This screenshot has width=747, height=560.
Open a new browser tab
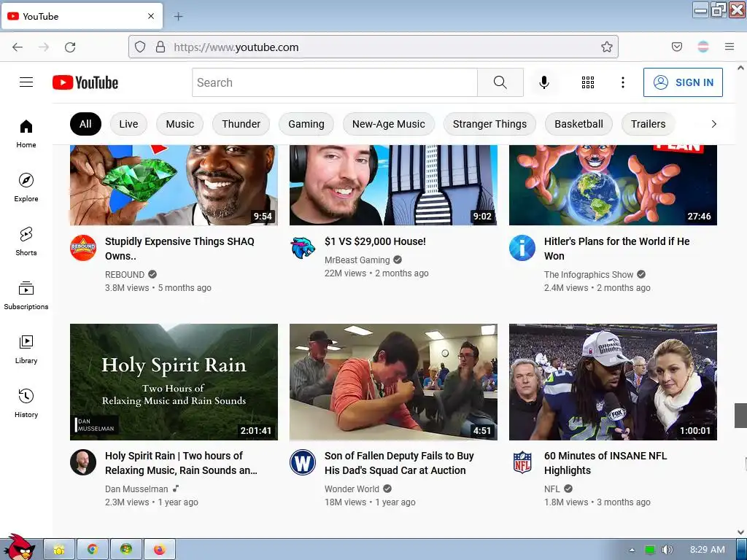click(x=178, y=17)
